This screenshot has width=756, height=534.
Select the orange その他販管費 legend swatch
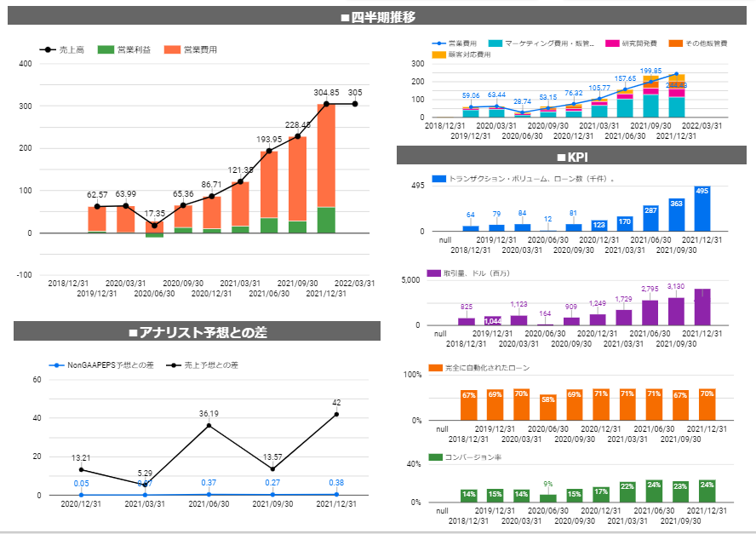point(676,43)
